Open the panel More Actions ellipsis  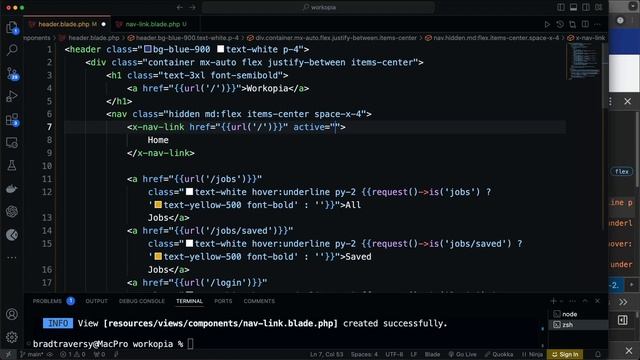(x=572, y=301)
